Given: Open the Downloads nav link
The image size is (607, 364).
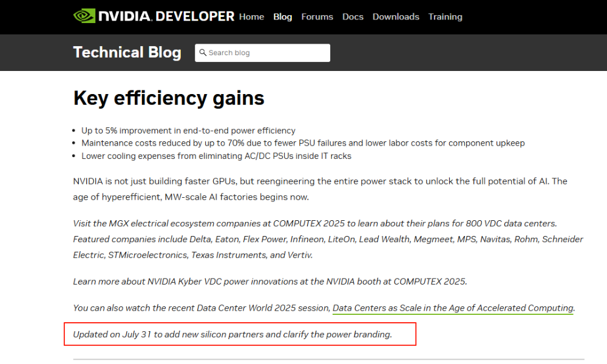Looking at the screenshot, I should click(396, 16).
